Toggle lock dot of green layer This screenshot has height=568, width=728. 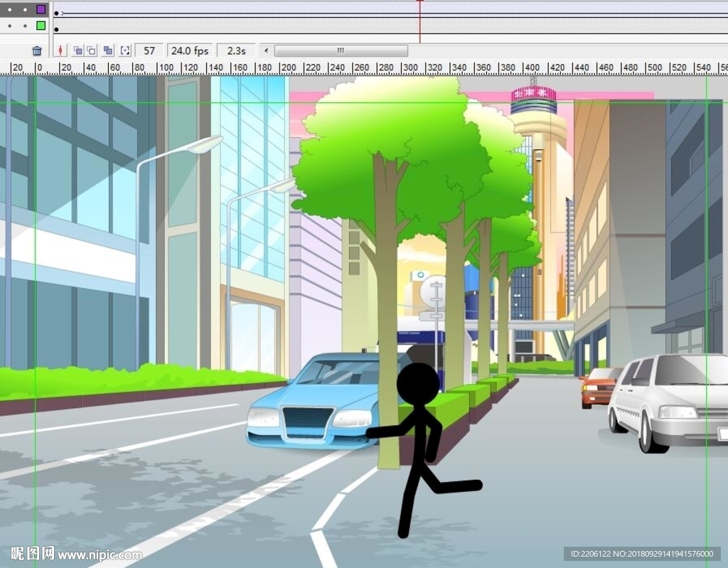[25, 26]
